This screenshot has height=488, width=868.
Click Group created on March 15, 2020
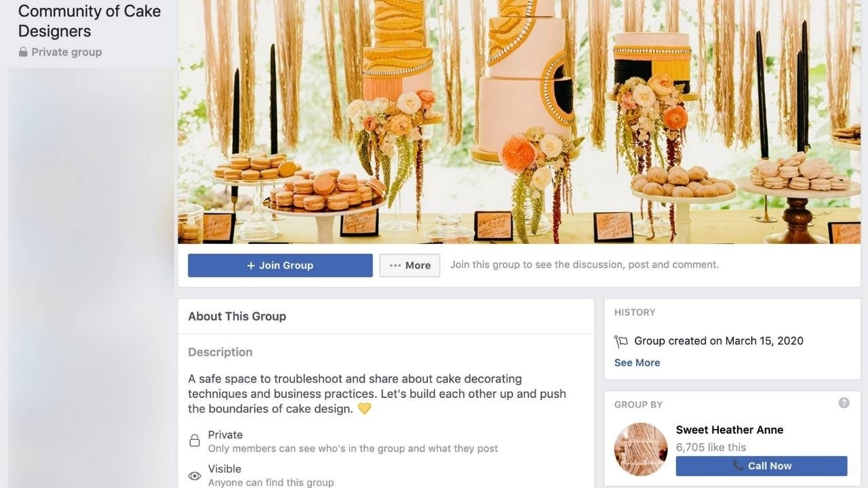719,341
